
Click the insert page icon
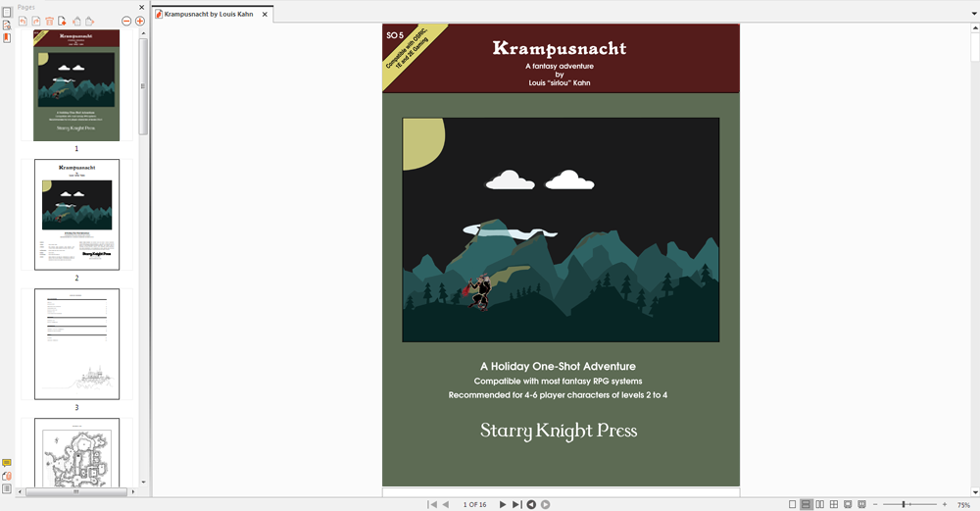tap(63, 21)
